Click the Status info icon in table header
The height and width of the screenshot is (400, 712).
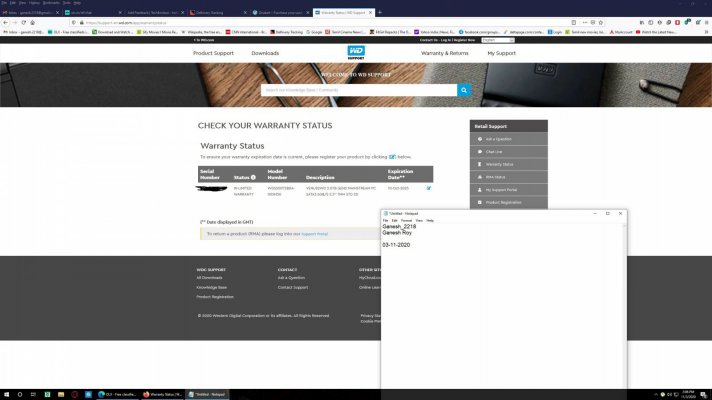point(253,177)
